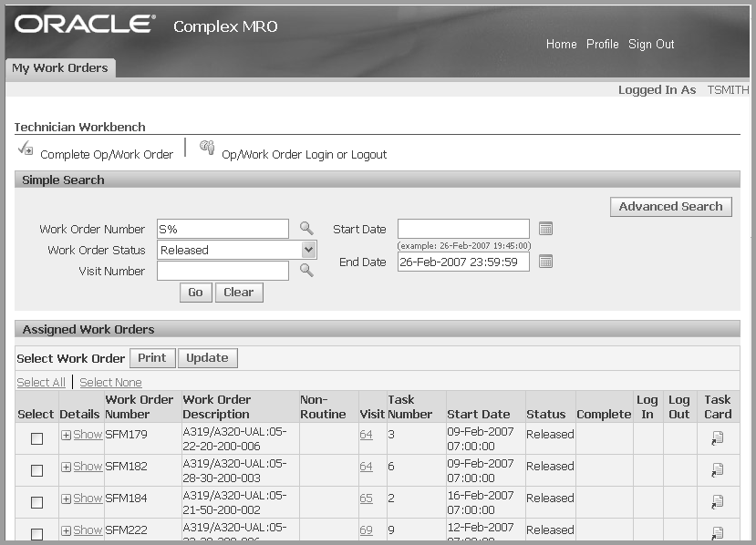Image resolution: width=756 pixels, height=545 pixels.
Task: Click the SFM222 work order number
Action: tap(126, 530)
